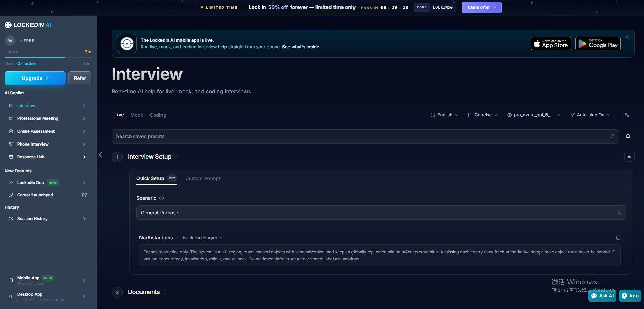This screenshot has height=309, width=644.
Task: Open the Info help button
Action: 630,296
